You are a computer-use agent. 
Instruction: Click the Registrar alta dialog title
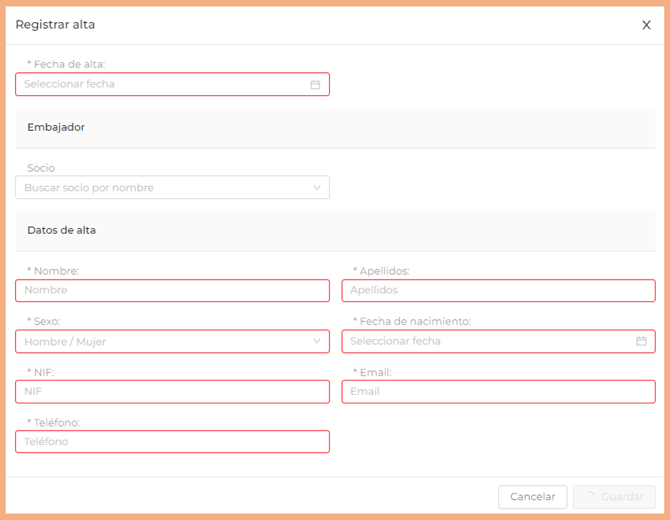click(55, 24)
